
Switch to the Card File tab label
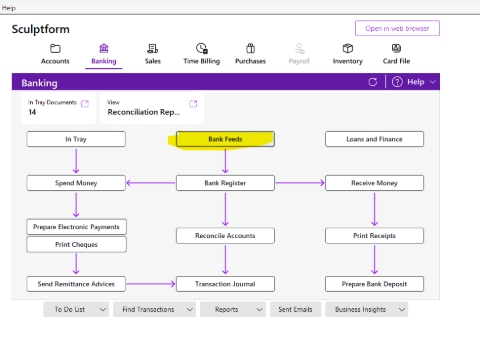396,61
